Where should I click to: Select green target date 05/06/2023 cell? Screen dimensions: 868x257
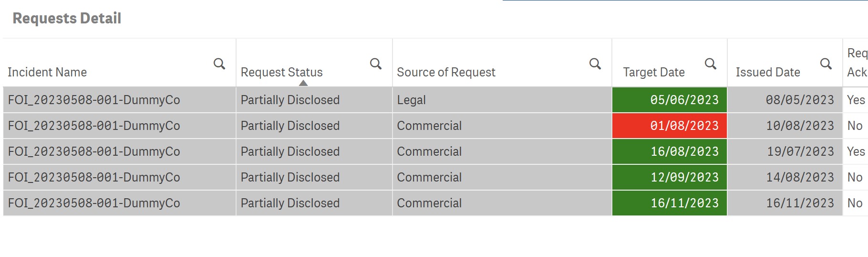(670, 100)
